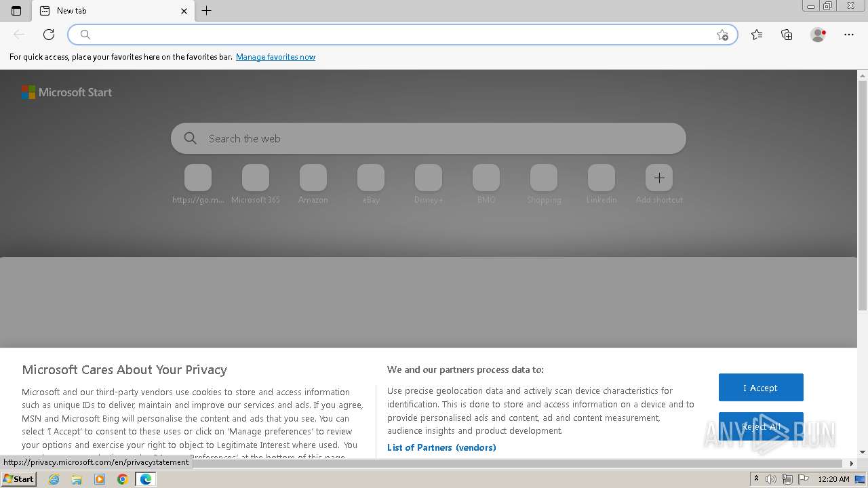Click the scroll down arrow
The height and width of the screenshot is (488, 868).
pyautogui.click(x=863, y=452)
